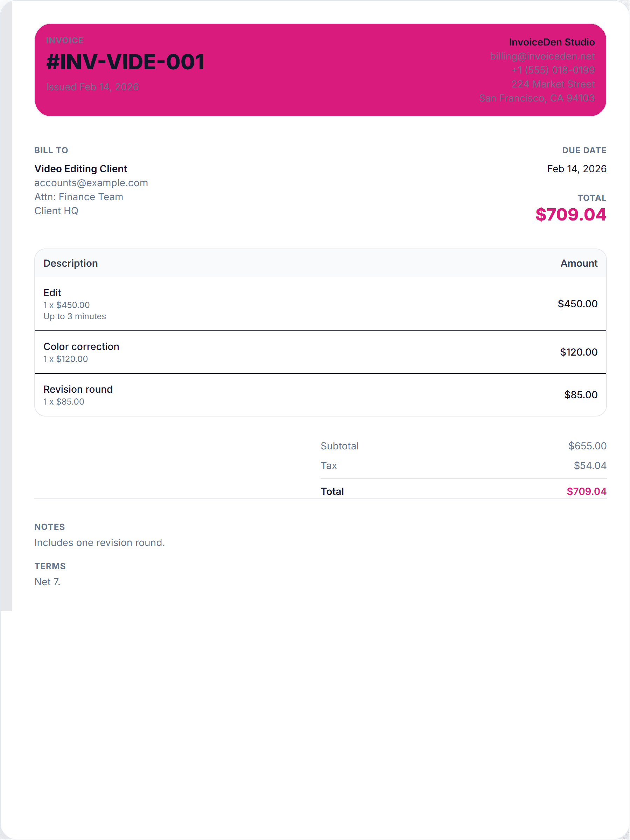Click the accounts@example.com email

point(91,183)
